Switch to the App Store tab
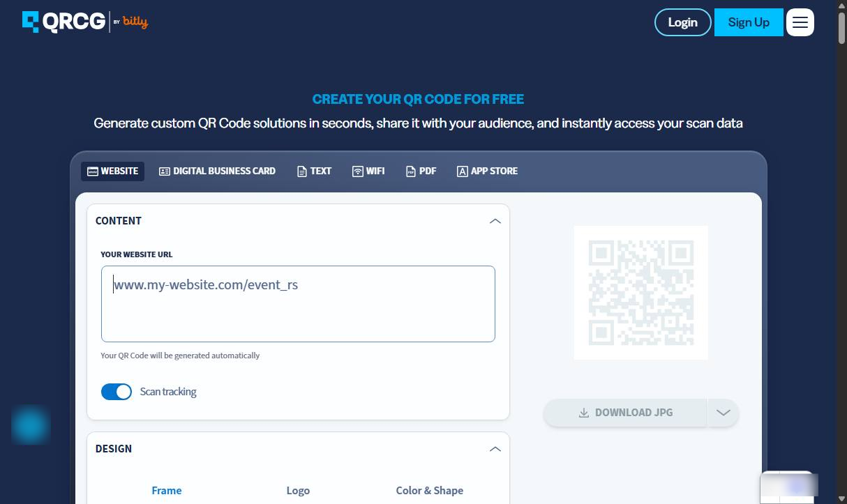847x504 pixels. coord(487,171)
